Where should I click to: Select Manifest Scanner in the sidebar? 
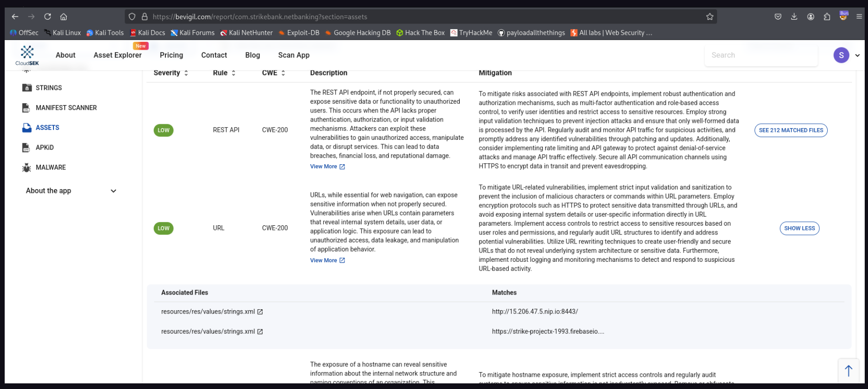pyautogui.click(x=66, y=108)
